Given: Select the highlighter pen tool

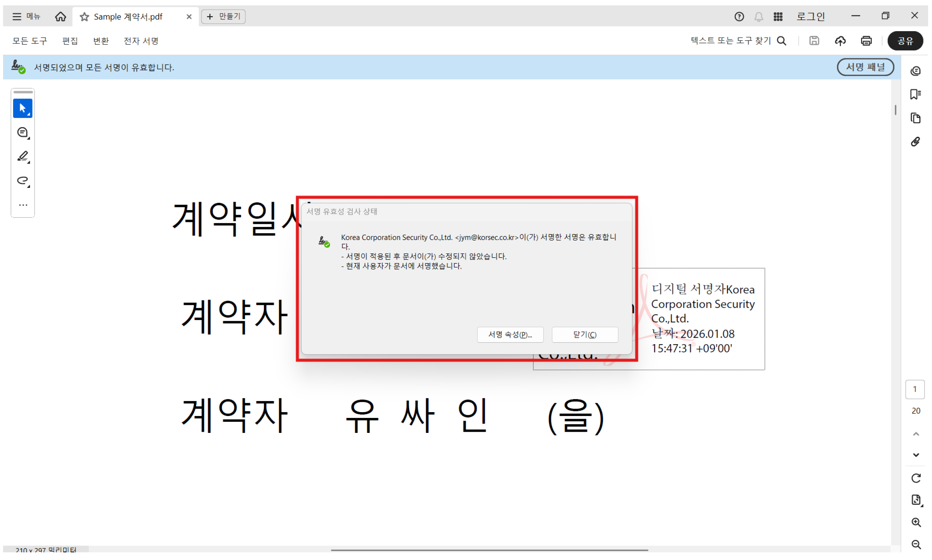Looking at the screenshot, I should (x=23, y=157).
